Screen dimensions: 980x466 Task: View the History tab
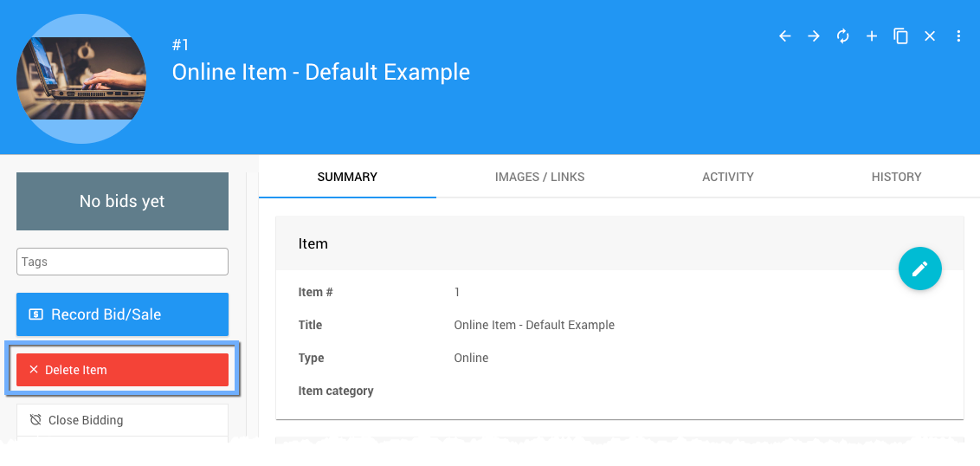(896, 177)
